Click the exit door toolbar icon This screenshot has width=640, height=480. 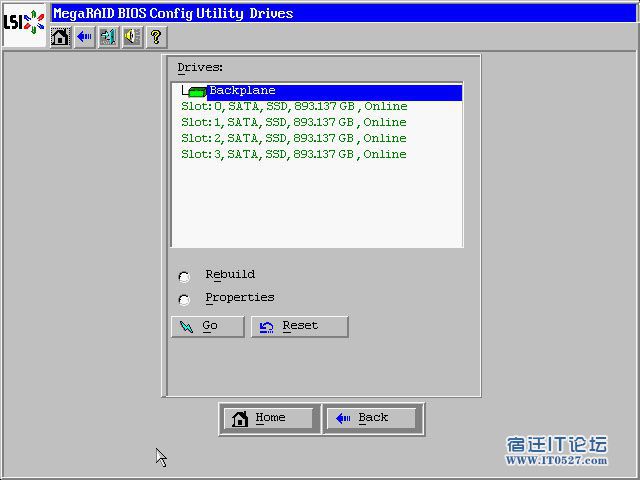coord(109,37)
